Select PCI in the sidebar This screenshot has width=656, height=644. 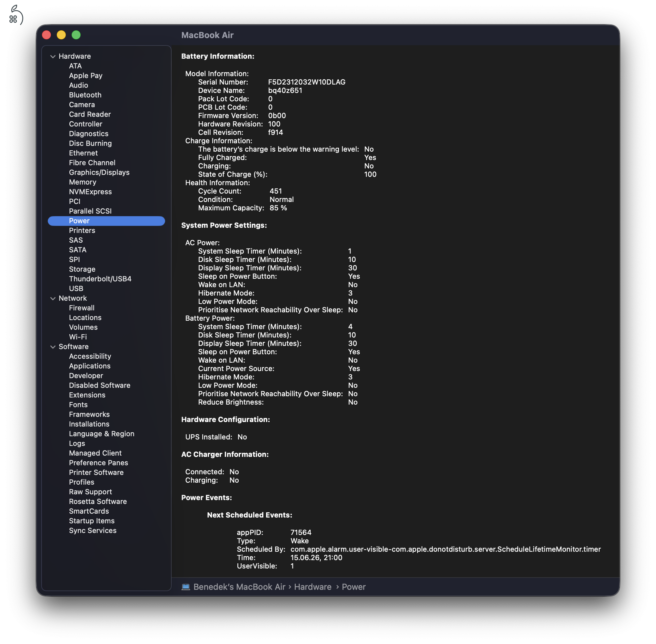pos(75,202)
